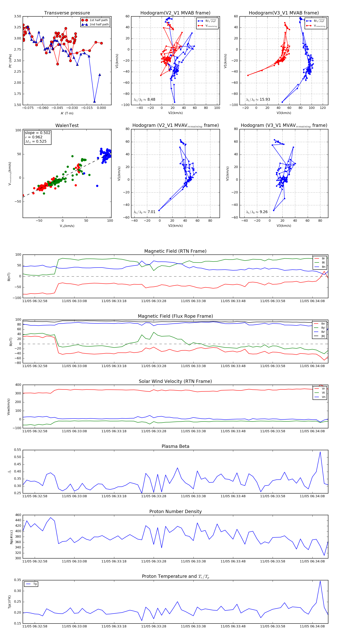Click the By' legend entry
Screen dimensions: 351x644
point(320,328)
